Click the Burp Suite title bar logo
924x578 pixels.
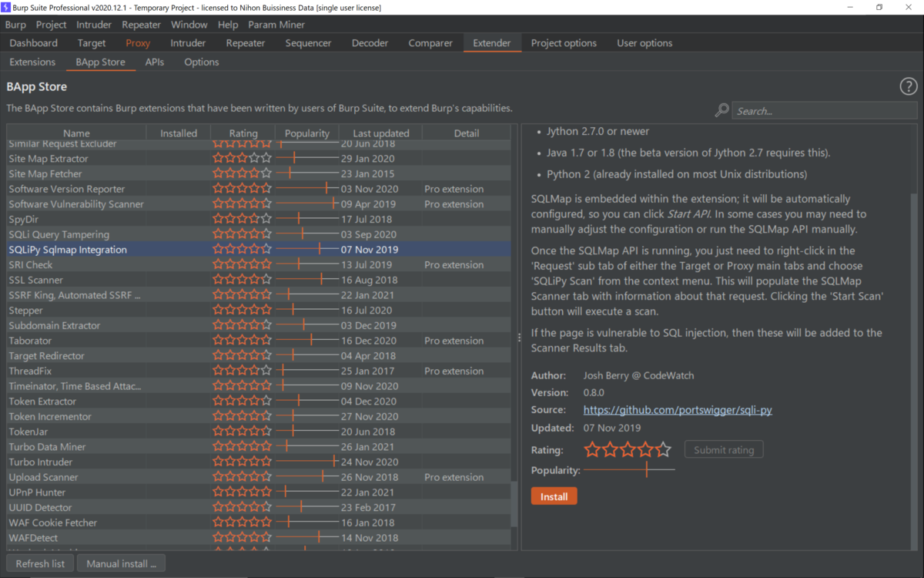[x=6, y=7]
